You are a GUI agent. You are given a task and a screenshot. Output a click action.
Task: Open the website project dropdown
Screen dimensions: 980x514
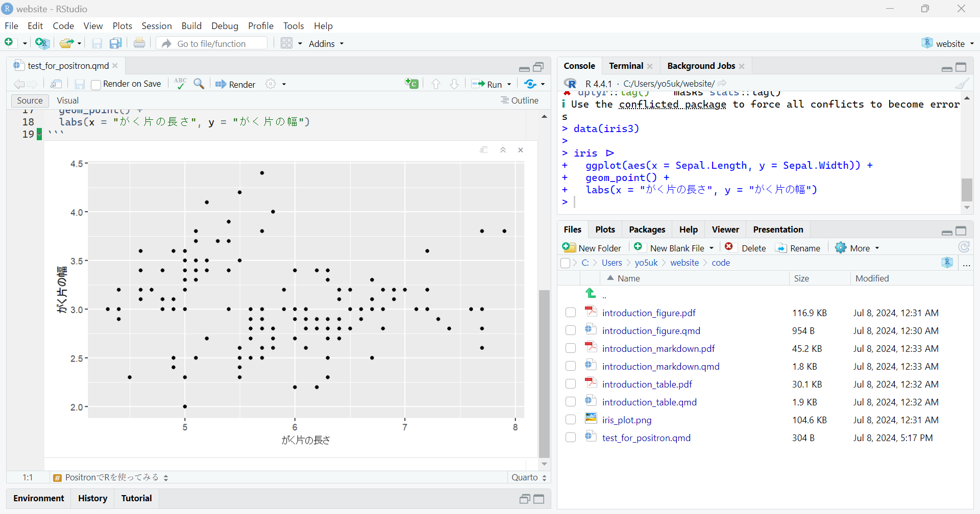tap(948, 44)
